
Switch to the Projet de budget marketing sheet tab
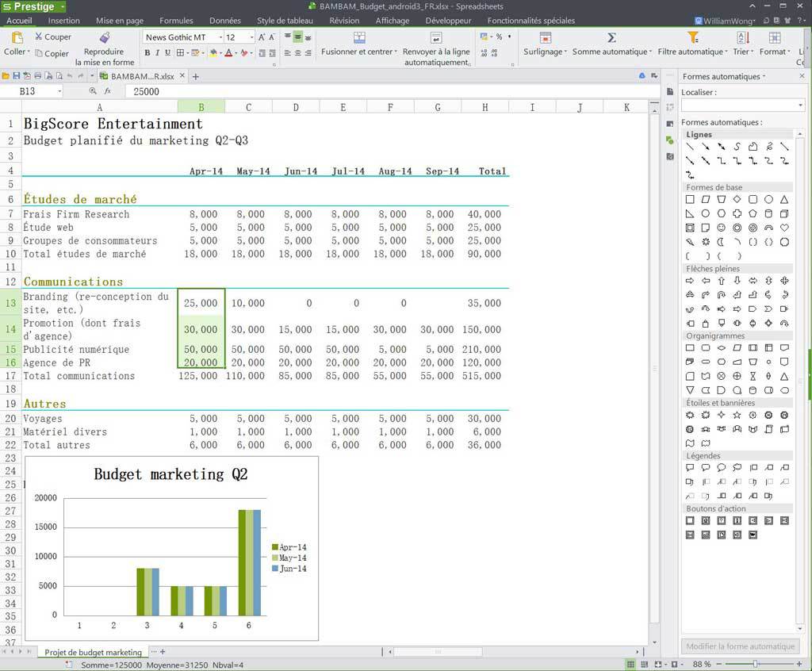click(94, 652)
